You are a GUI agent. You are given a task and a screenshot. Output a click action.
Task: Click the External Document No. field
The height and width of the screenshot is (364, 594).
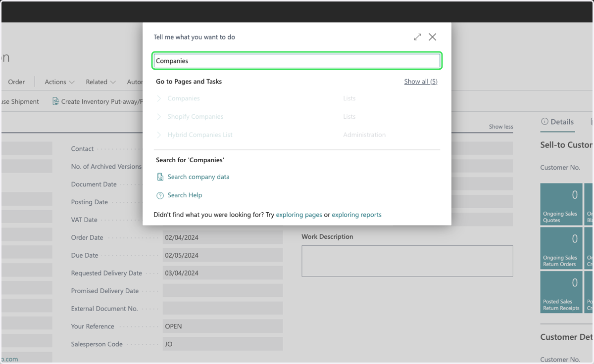tap(223, 309)
